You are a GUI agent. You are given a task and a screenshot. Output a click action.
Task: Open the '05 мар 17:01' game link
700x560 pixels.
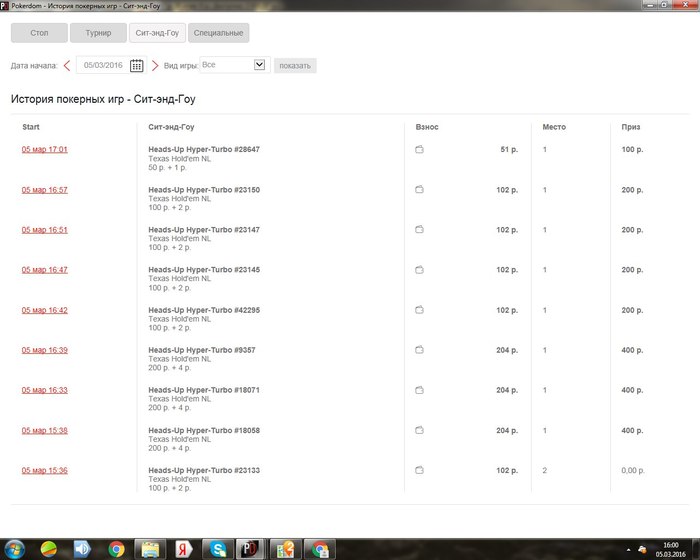[x=45, y=149]
